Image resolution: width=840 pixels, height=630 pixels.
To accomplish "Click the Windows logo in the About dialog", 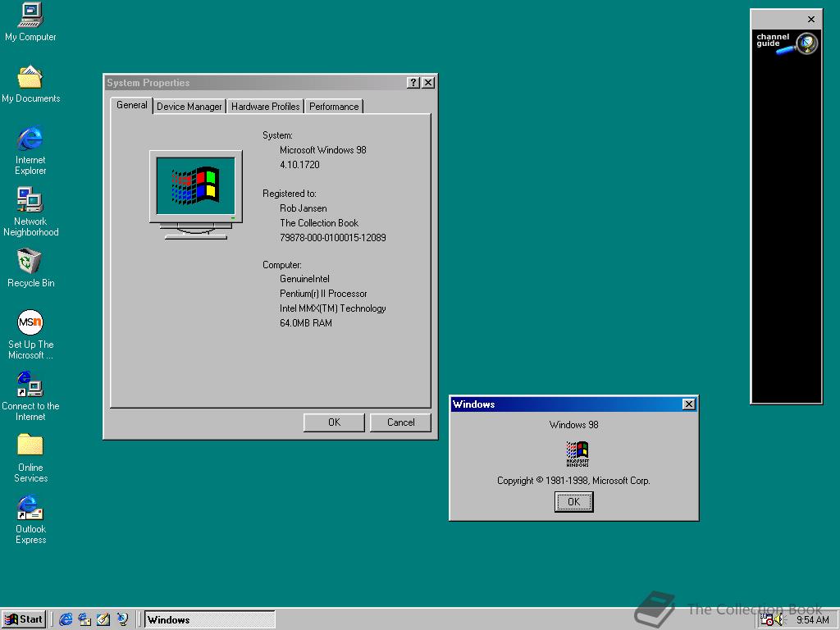I will point(577,454).
